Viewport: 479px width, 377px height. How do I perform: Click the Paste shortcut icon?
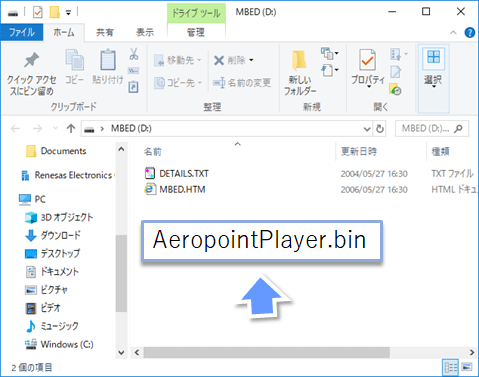pos(134,87)
